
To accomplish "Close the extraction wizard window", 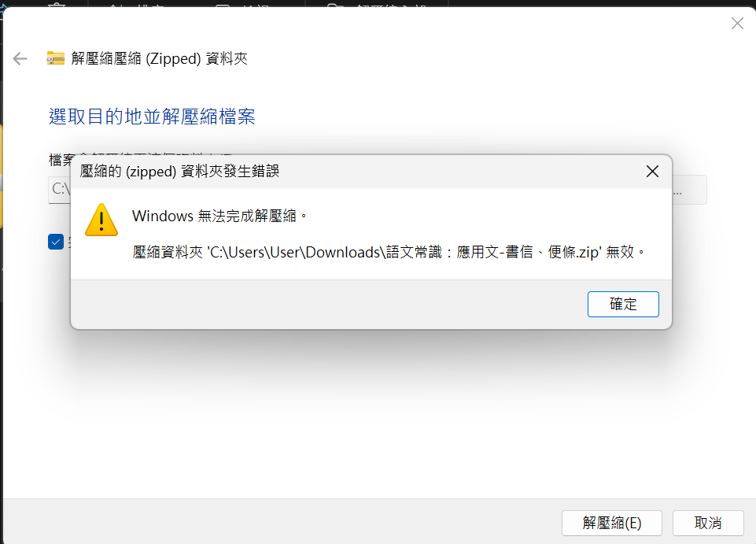I will click(x=737, y=23).
